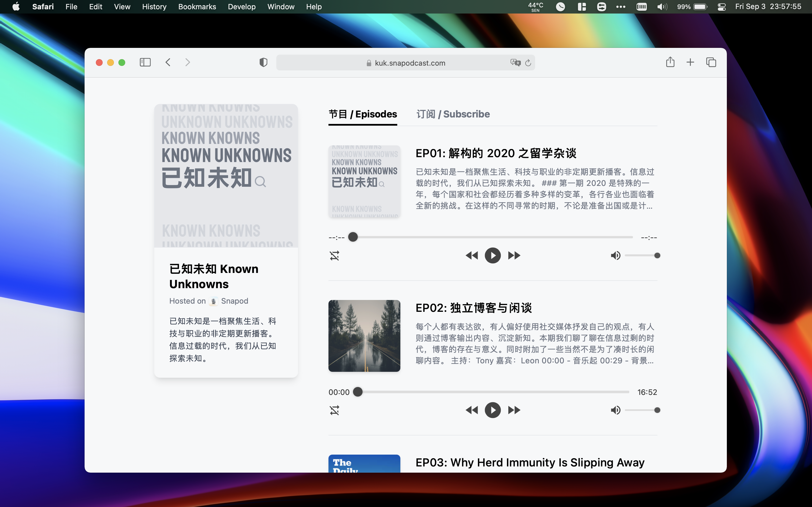Click the EP02 forest road cover thumbnail
Screen dimensions: 812x507
click(x=364, y=336)
